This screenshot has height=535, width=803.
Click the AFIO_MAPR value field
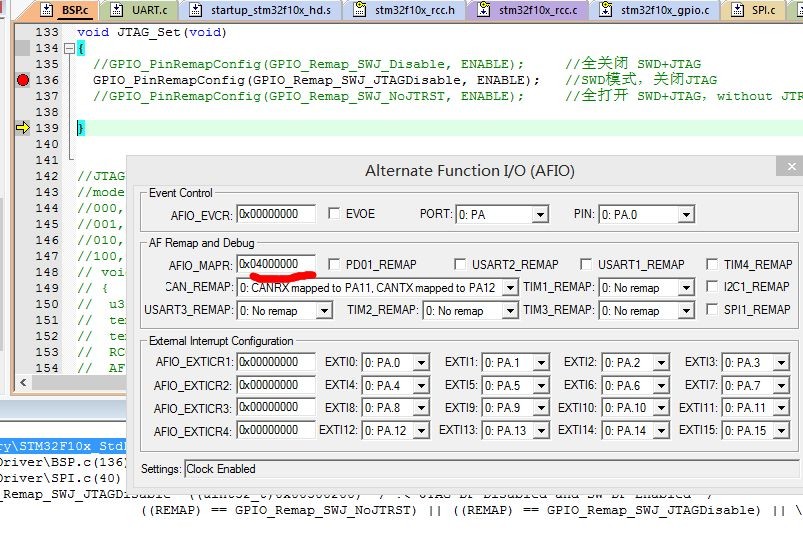pos(276,264)
